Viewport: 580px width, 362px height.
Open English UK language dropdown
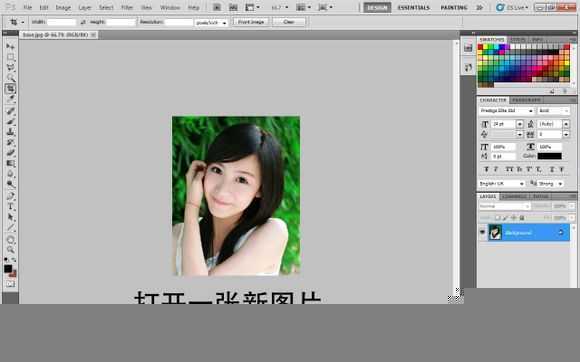pos(502,183)
